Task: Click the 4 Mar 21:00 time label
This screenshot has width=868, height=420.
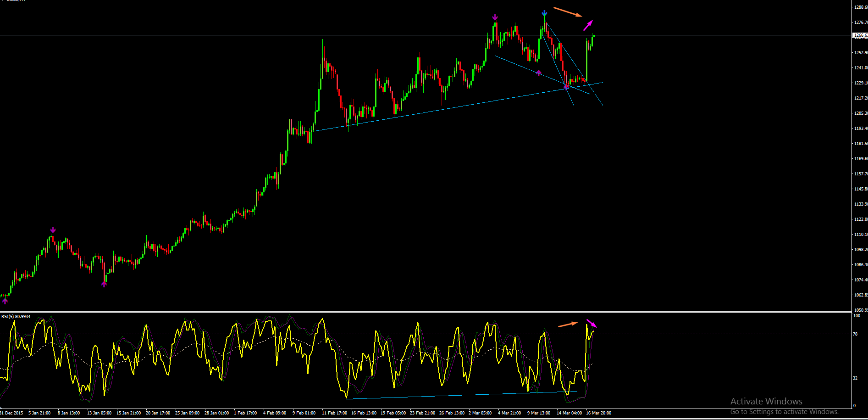Action: point(509,413)
